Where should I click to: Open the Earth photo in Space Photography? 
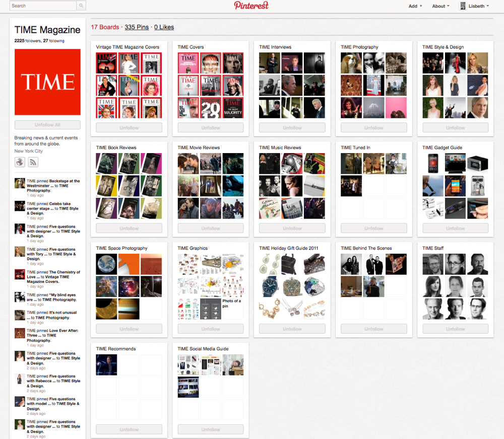coord(106,264)
